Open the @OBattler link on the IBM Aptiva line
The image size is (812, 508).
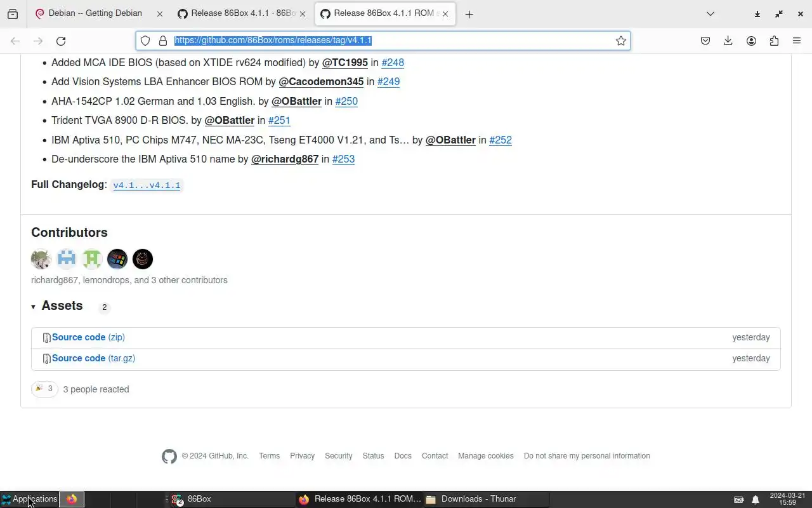pyautogui.click(x=450, y=140)
